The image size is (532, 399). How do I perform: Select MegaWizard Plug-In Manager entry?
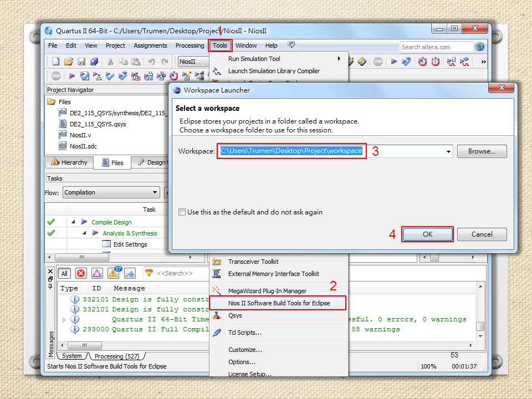tap(279, 291)
